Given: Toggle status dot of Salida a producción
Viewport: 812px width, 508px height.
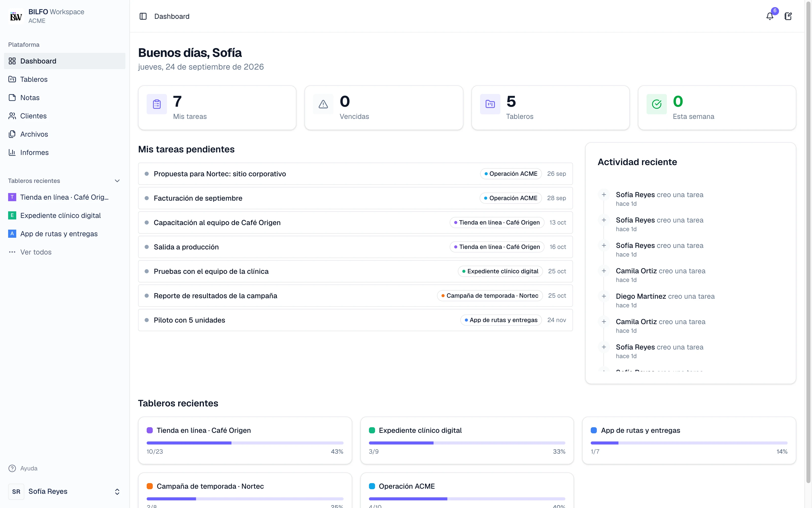Looking at the screenshot, I should [147, 247].
